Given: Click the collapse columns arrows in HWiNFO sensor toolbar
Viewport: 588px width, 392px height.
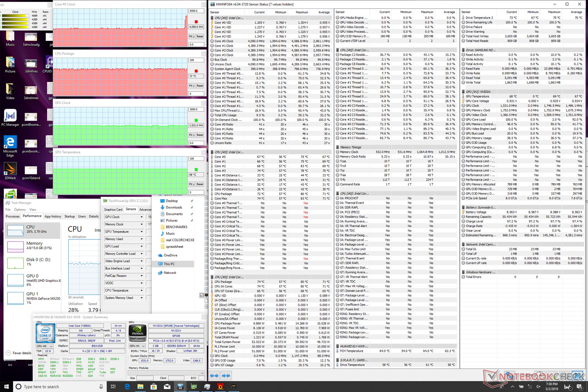Looking at the screenshot, I should (226, 376).
